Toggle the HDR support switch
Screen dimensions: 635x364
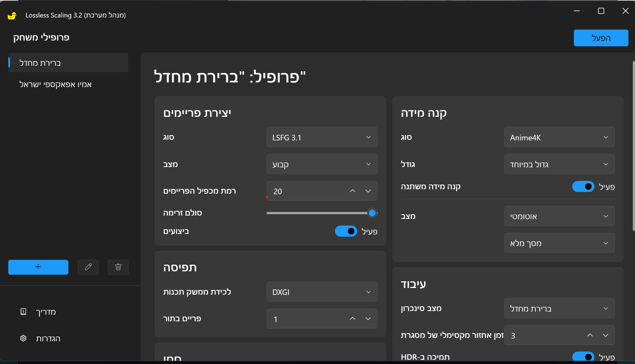pos(583,357)
